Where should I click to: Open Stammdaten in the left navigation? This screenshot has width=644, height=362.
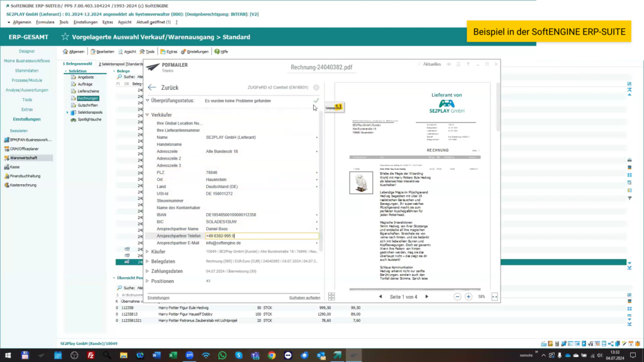pyautogui.click(x=26, y=70)
